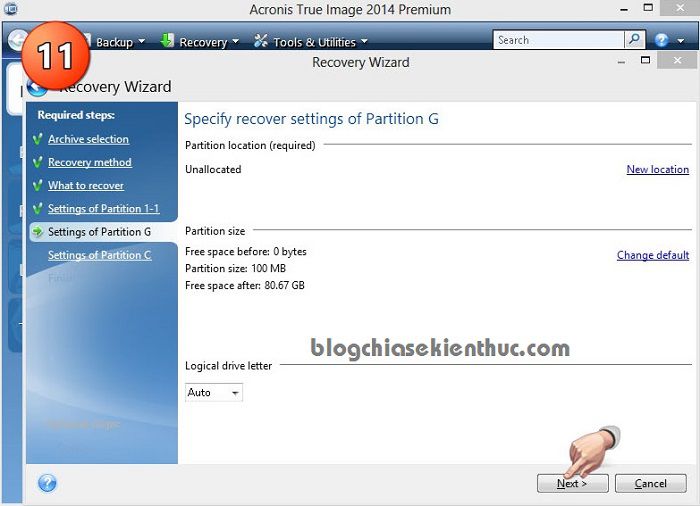Screen dimensions: 700x506
Task: Click the green arrow beside Settings of Partition G
Action: tap(38, 232)
